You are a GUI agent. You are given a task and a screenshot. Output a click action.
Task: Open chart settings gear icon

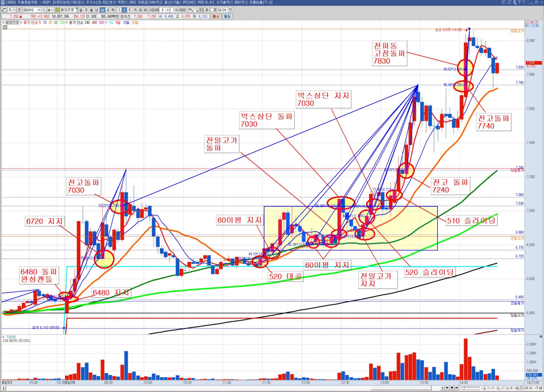[207, 10]
